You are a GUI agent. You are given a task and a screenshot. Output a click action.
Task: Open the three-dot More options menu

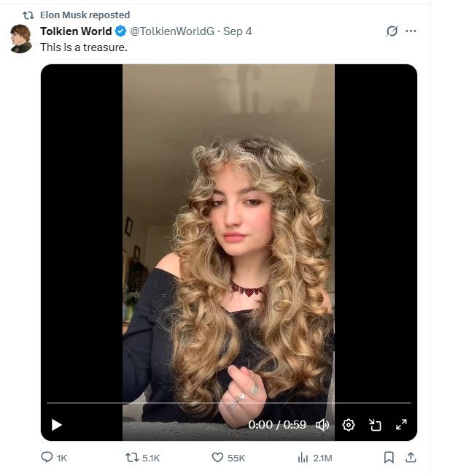pos(411,31)
